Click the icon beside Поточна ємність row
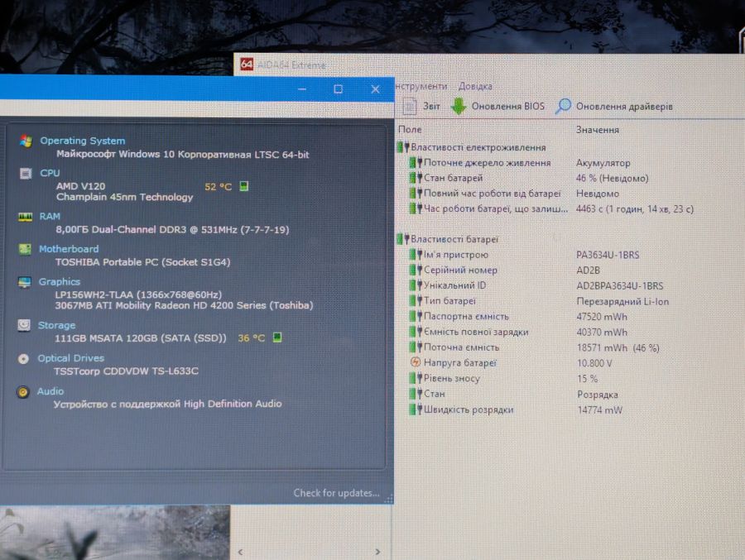 pos(416,347)
